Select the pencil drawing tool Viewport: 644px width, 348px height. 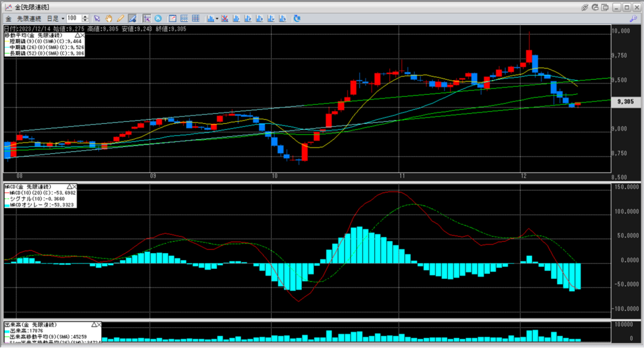(120, 18)
